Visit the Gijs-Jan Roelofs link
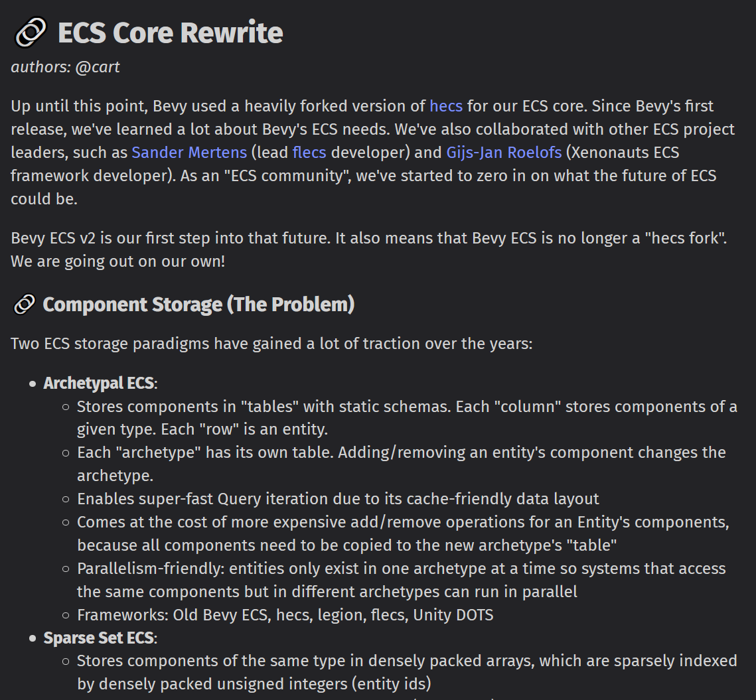The image size is (756, 700). click(x=504, y=153)
